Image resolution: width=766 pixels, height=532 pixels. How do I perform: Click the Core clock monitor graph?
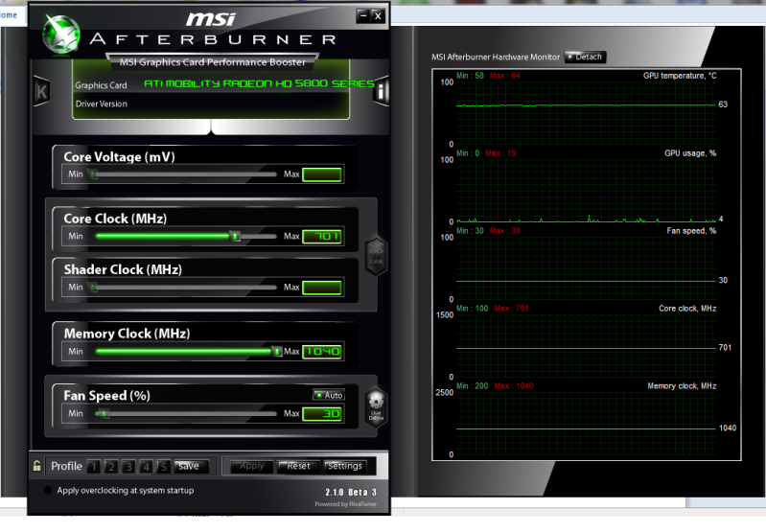[586, 346]
